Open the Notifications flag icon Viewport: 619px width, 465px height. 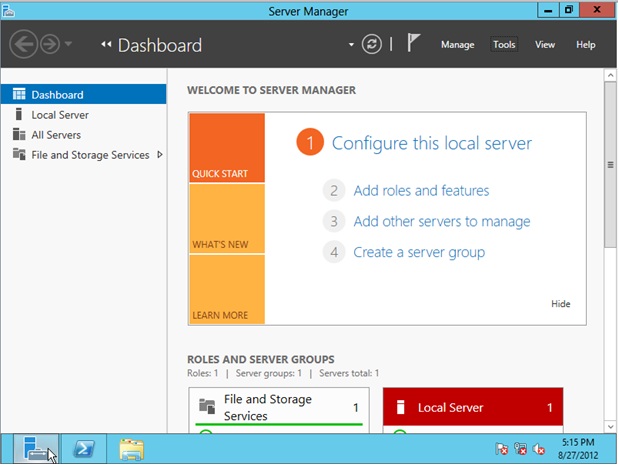click(414, 44)
